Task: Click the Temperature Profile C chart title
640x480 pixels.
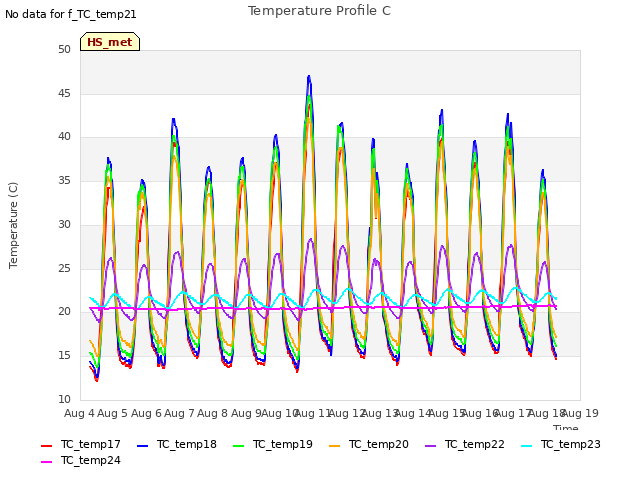Action: click(x=319, y=11)
